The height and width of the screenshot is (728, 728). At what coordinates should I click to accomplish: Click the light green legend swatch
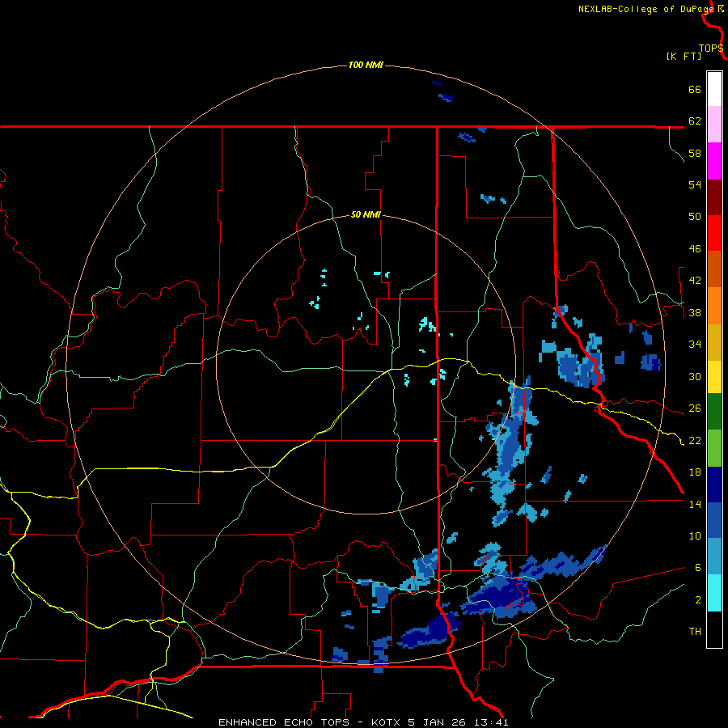coord(714,448)
